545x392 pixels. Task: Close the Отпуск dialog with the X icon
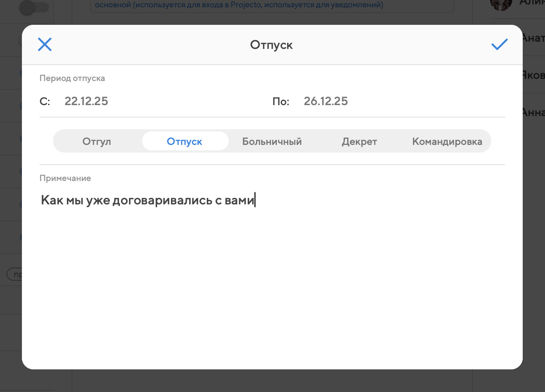click(x=45, y=45)
